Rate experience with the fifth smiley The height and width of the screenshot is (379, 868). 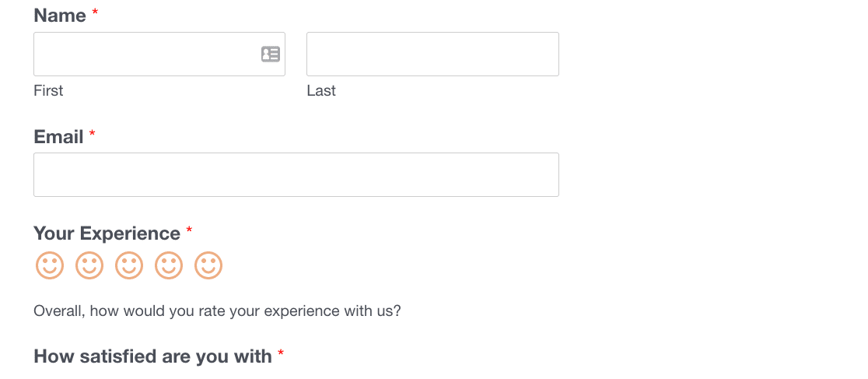click(x=208, y=265)
